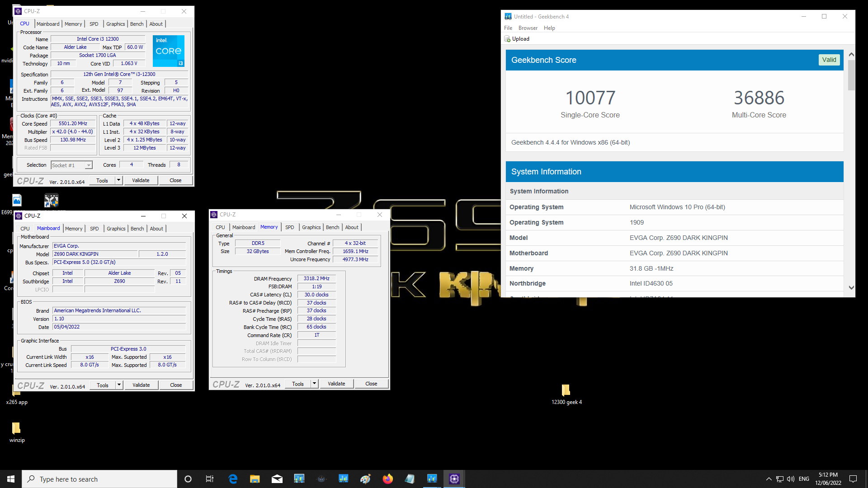Click Core Speed value 5501.20 MHz
This screenshot has height=488, width=868.
(73, 124)
